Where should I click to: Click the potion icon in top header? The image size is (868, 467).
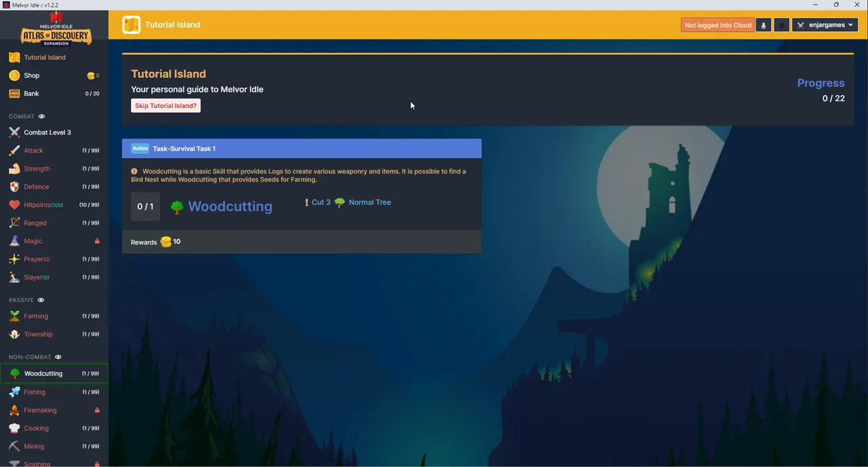point(764,25)
